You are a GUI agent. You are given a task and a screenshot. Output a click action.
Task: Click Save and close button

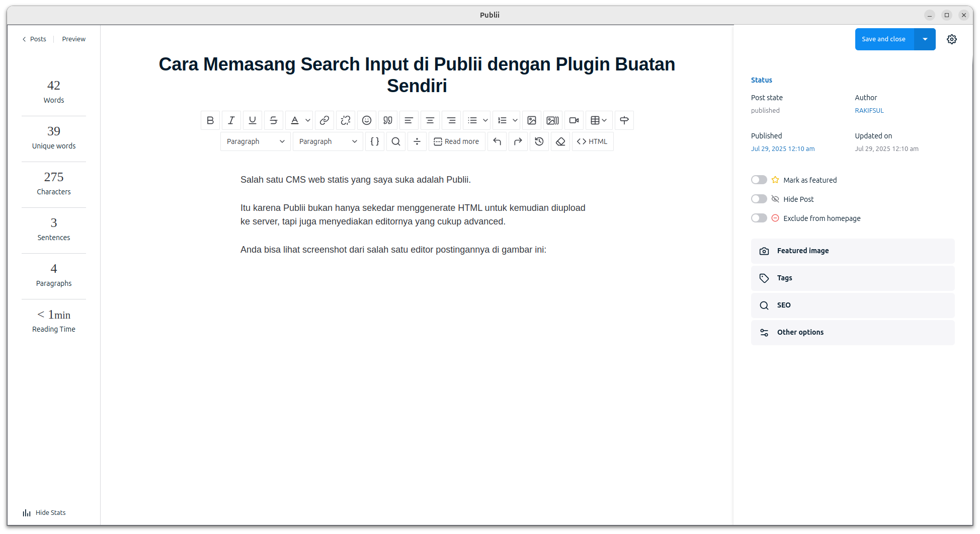click(884, 39)
